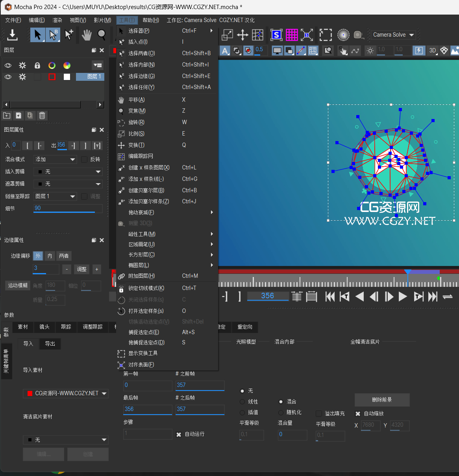Viewport: 459px width, 476px height.
Task: Toggle the Show Layer Mattes A icon
Action: [225, 50]
